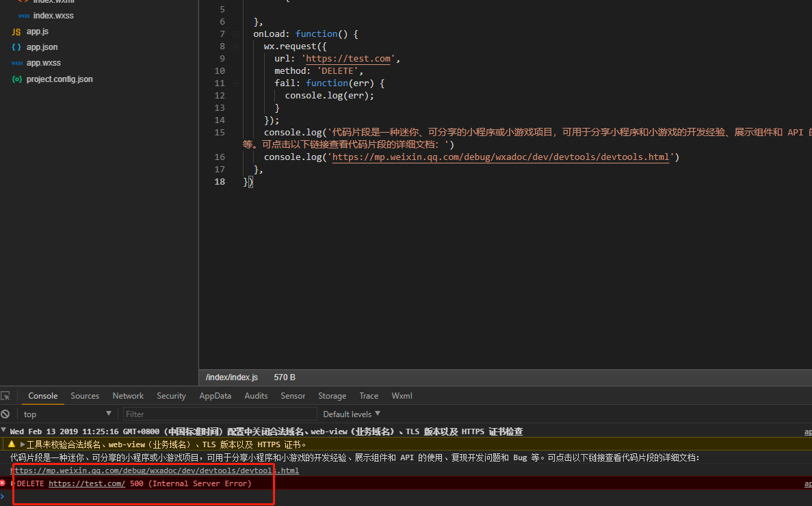Switch to the Console tab
Image resolution: width=812 pixels, height=506 pixels.
coord(43,396)
